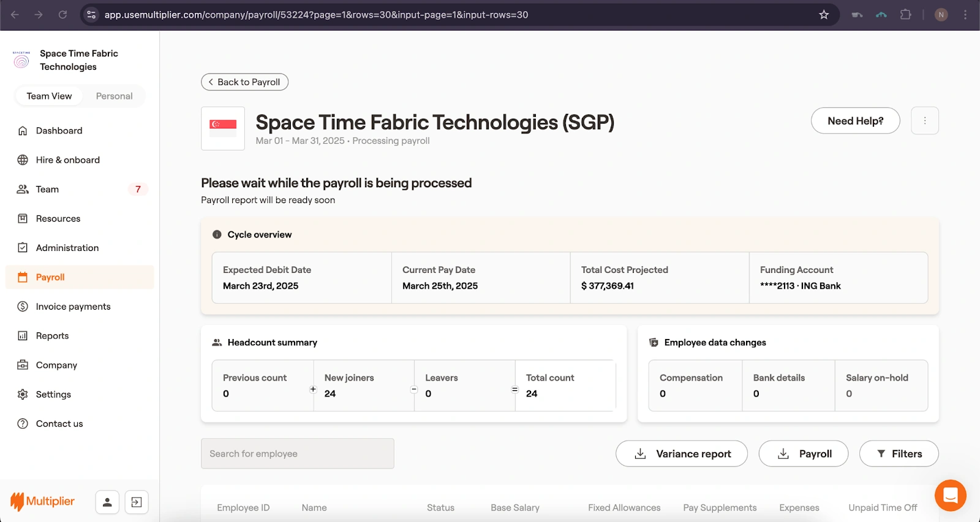Screen dimensions: 980x522
Task: Click the user profile icon at bottom
Action: pos(107,502)
